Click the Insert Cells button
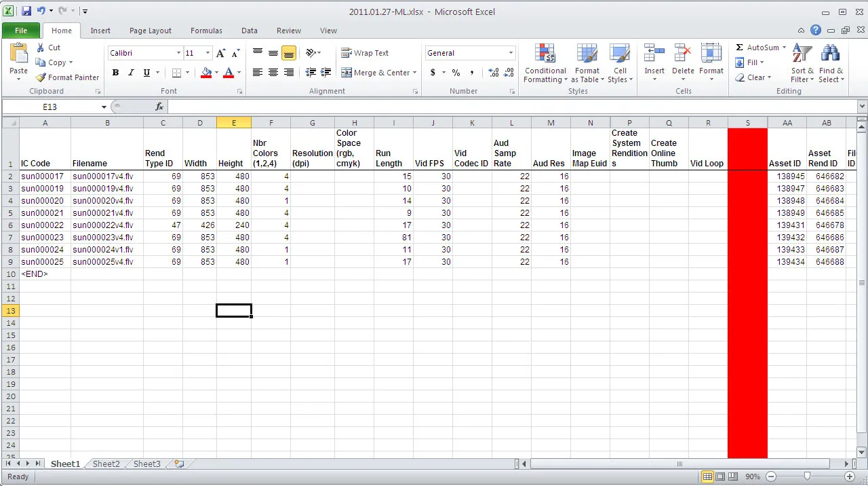 pos(654,63)
